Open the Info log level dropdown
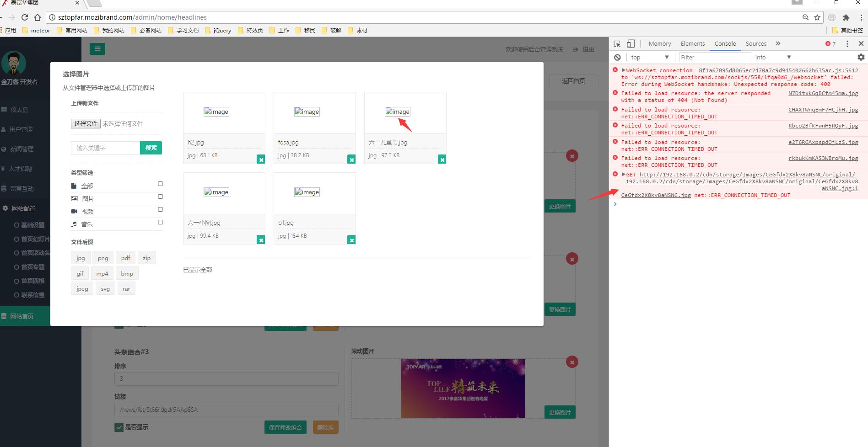The image size is (868, 447). pos(773,57)
